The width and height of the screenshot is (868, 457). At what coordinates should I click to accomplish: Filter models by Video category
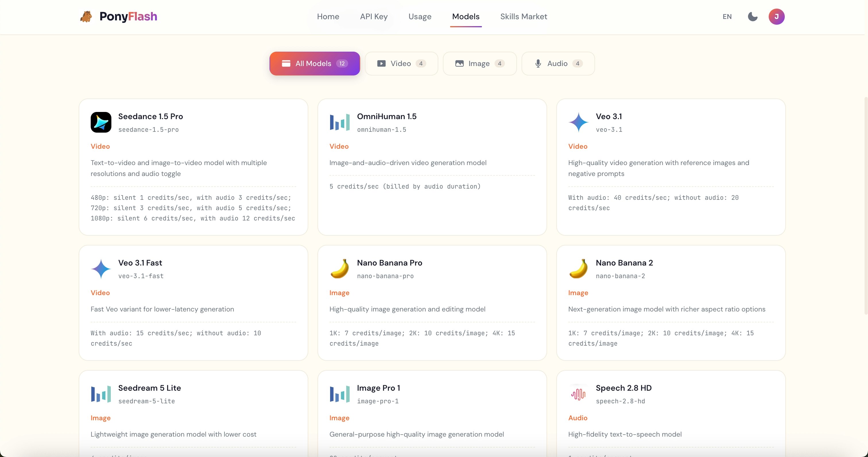tap(401, 63)
